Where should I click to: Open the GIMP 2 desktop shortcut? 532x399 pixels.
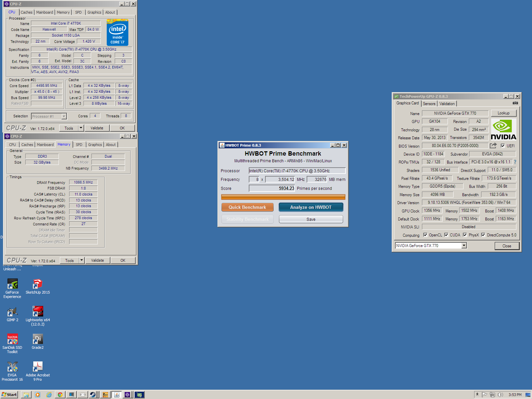(12, 314)
